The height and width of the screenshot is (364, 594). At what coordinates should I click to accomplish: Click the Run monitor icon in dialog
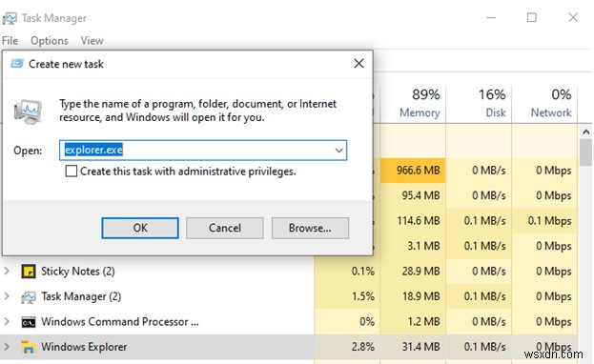28,111
